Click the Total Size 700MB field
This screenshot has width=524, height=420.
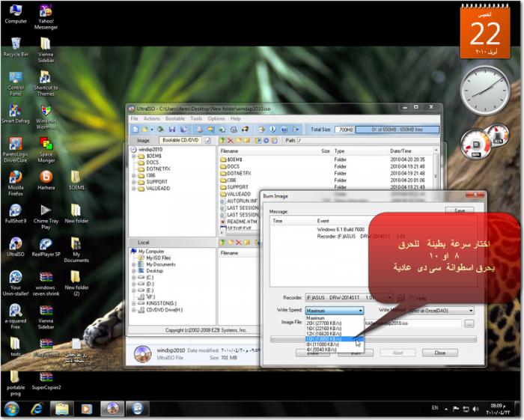[x=344, y=130]
